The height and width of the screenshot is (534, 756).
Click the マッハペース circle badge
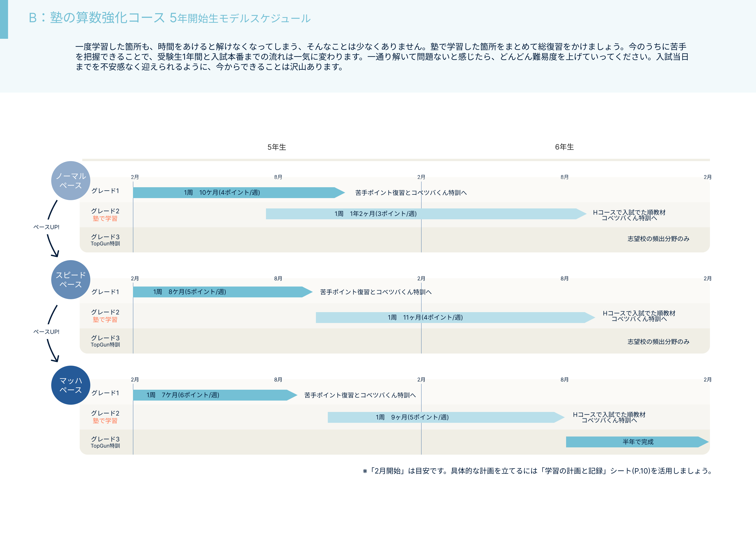(70, 385)
